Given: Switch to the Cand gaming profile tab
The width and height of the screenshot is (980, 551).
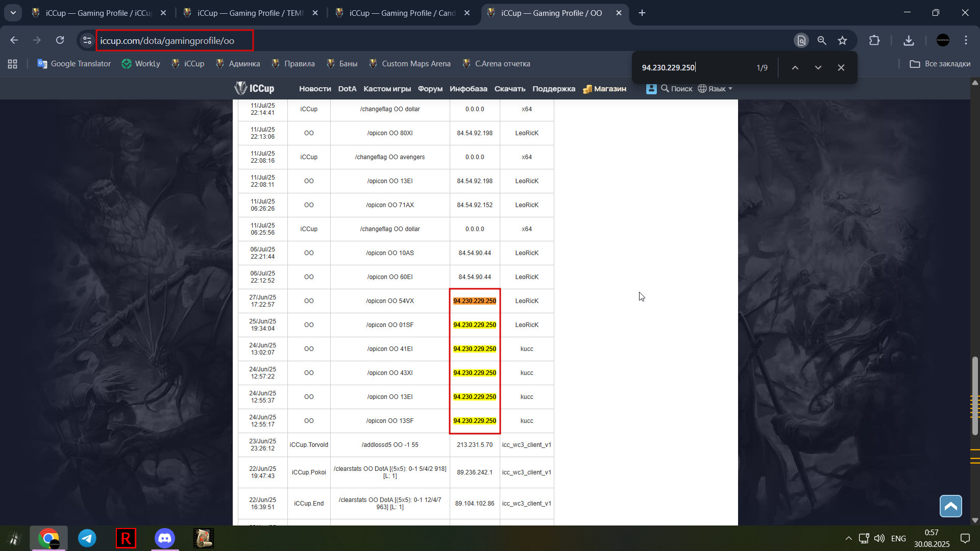Looking at the screenshot, I should pos(402,13).
